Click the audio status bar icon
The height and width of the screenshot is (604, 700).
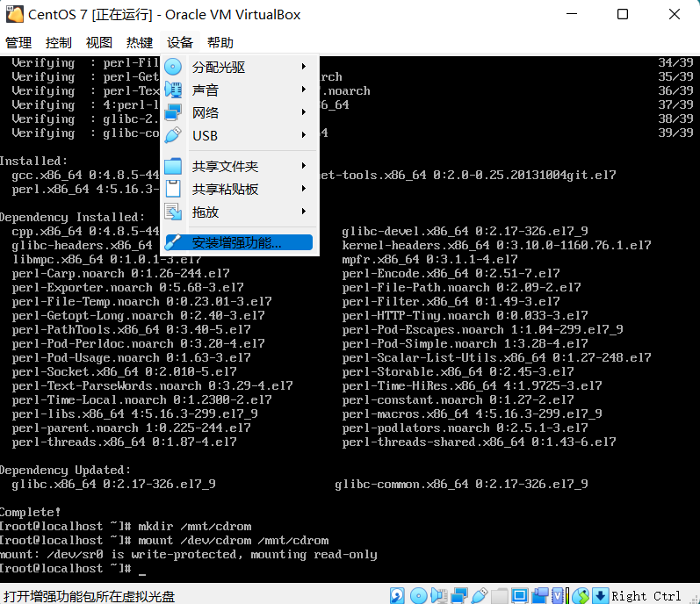click(x=439, y=595)
